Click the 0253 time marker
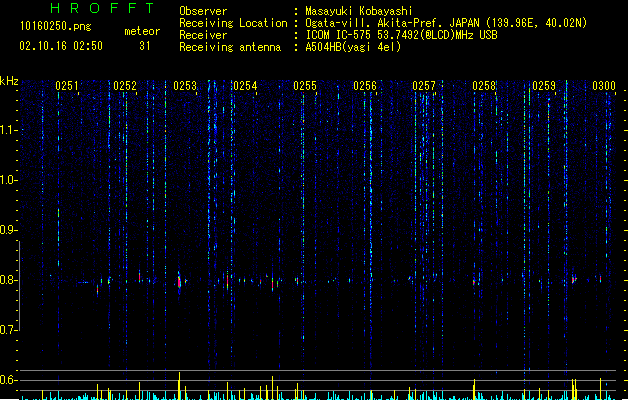Viewport: 629px width, 400px height. pyautogui.click(x=185, y=86)
